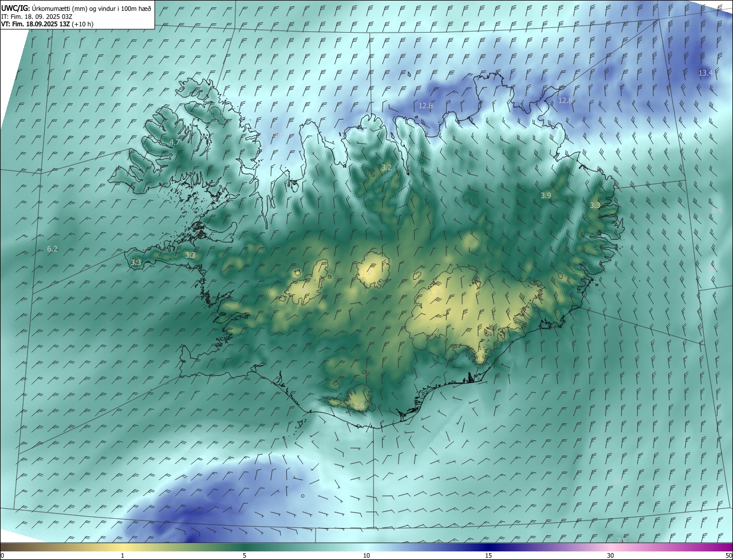The image size is (733, 560).
Task: Click the precipitation color scale bar
Action: (366, 547)
